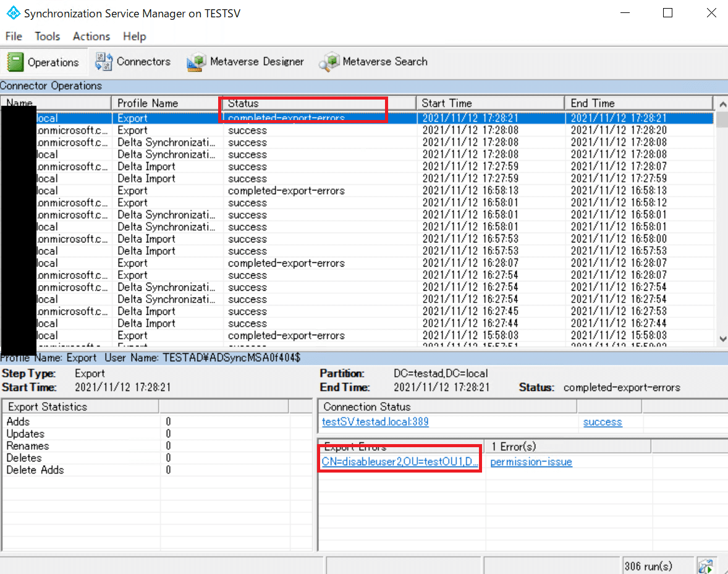Select the run starting 2021/11/12 17:28:21
The image size is (728, 574).
click(x=357, y=118)
